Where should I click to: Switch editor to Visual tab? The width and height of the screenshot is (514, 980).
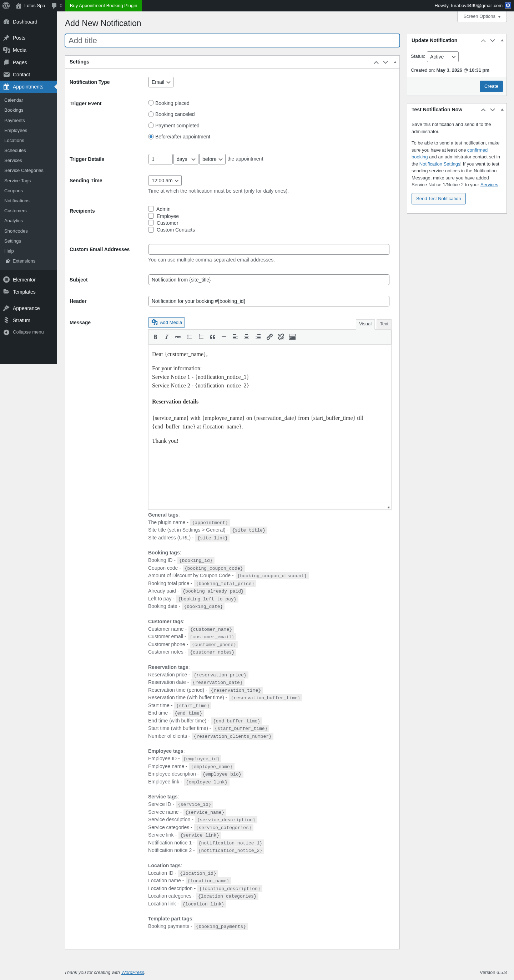coord(365,324)
